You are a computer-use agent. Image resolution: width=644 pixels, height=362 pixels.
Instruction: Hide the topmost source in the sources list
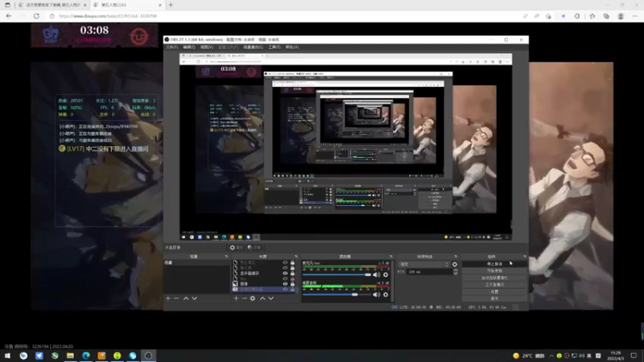(285, 263)
